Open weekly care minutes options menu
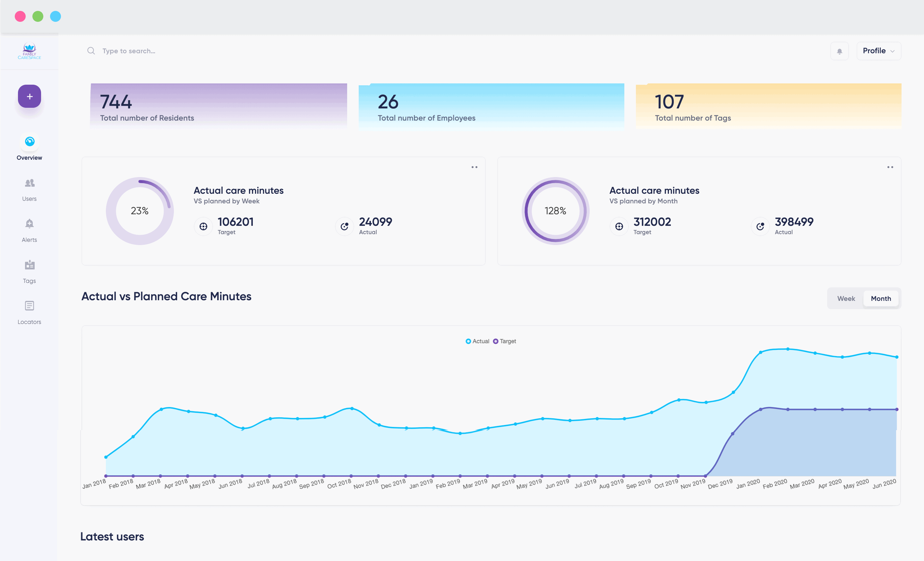Image resolution: width=924 pixels, height=561 pixels. click(475, 167)
